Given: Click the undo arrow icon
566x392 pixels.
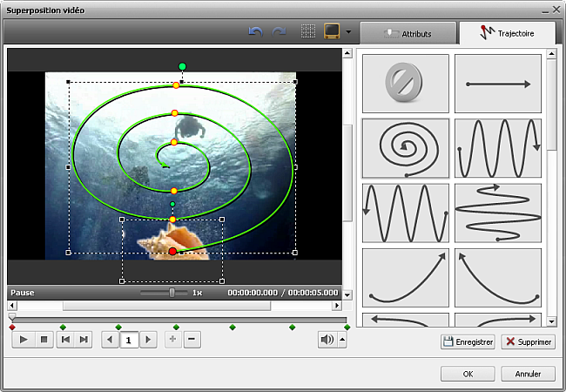Looking at the screenshot, I should point(255,31).
